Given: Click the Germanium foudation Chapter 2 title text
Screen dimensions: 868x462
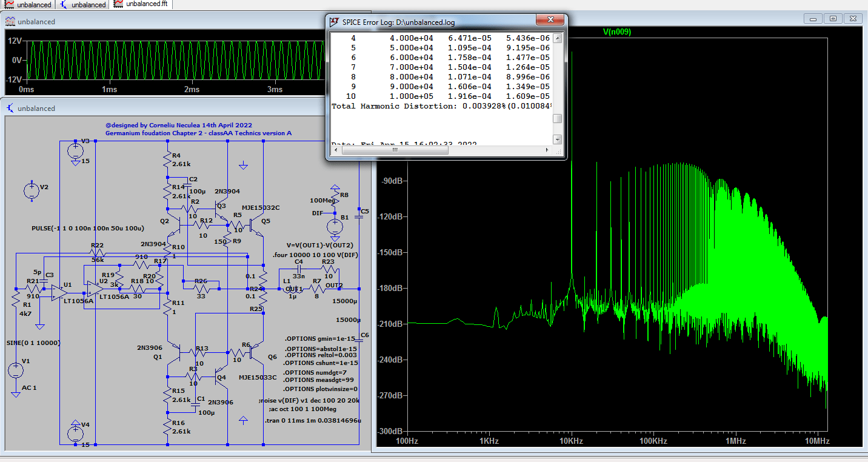Looking at the screenshot, I should pos(198,133).
